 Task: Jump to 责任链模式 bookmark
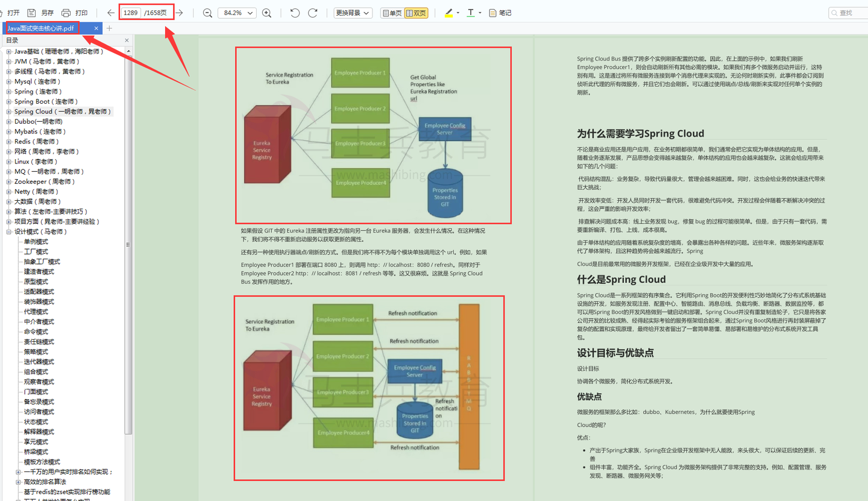click(x=39, y=342)
